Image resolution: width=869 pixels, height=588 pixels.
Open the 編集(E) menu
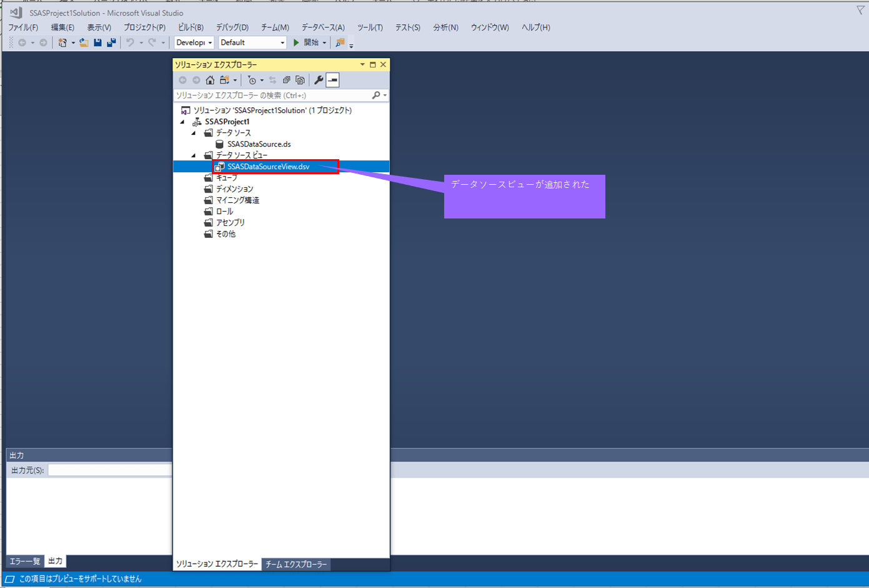pos(62,27)
